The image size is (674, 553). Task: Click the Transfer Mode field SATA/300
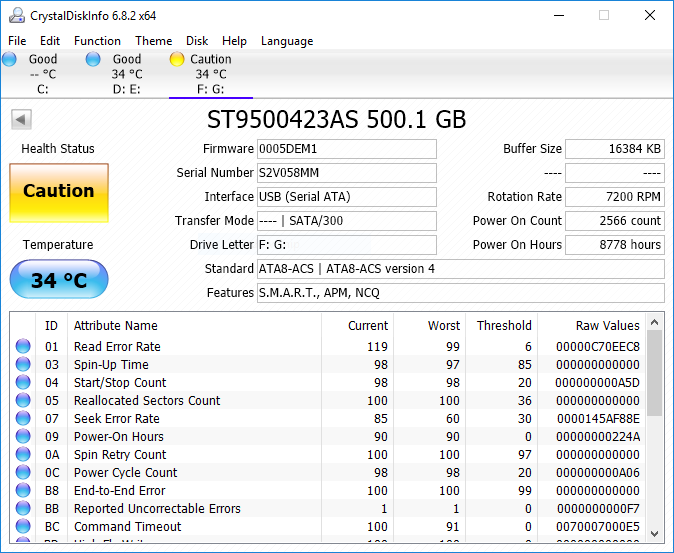346,221
